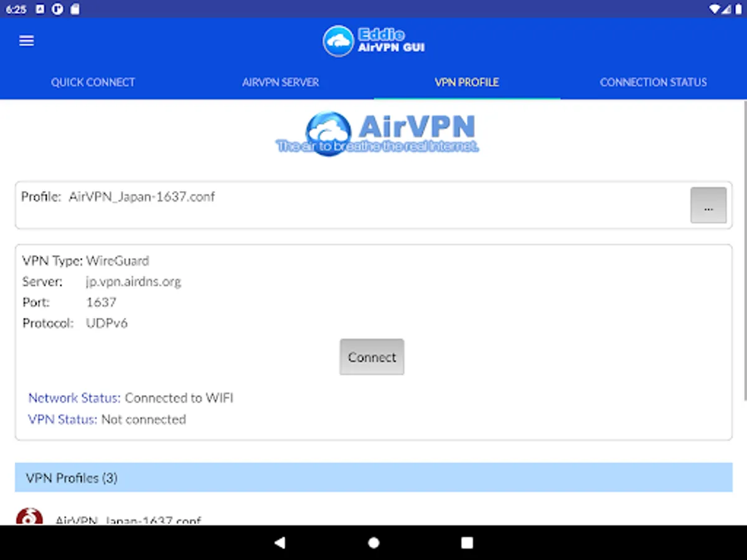Click the SD card icon in the status bar
747x560 pixels.
click(x=75, y=9)
